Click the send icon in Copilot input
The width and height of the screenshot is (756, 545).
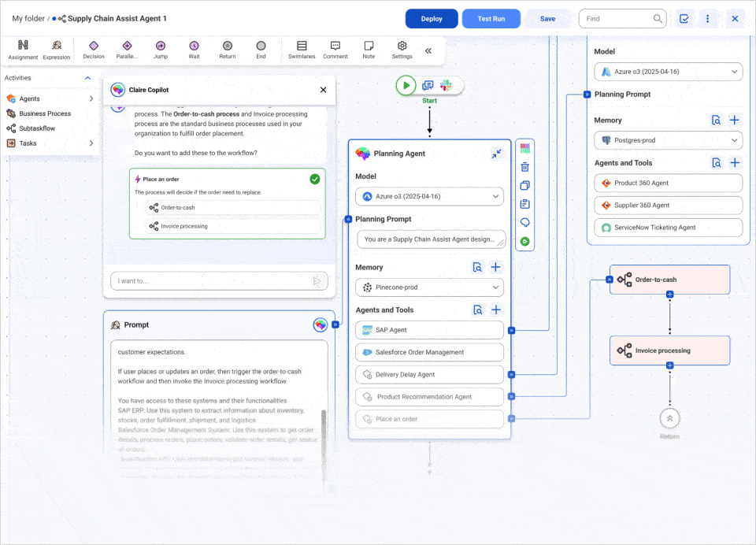317,280
